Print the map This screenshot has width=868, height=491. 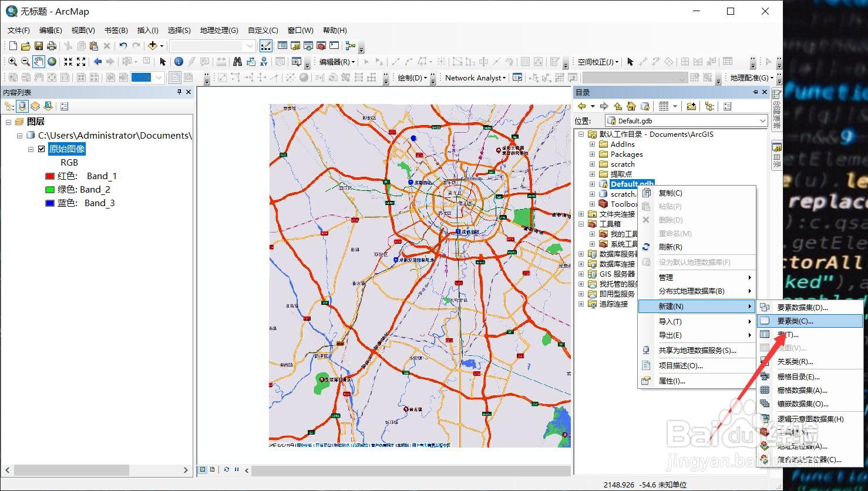coord(51,46)
